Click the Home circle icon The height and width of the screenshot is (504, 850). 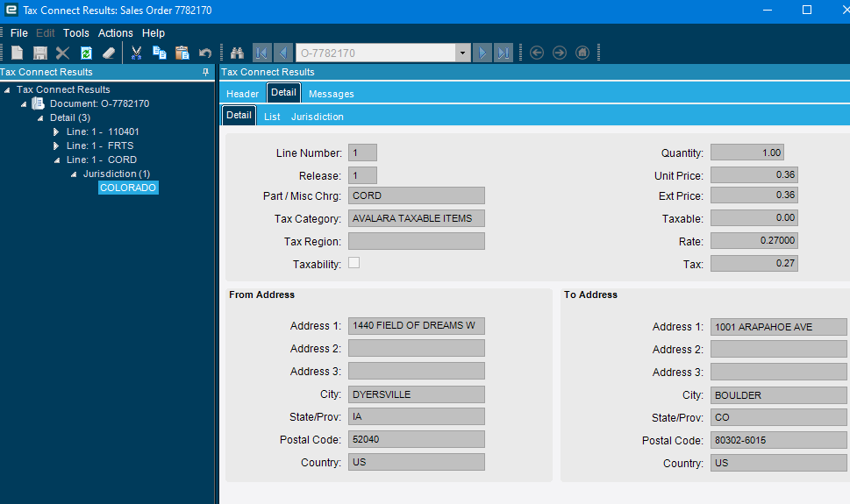[582, 53]
